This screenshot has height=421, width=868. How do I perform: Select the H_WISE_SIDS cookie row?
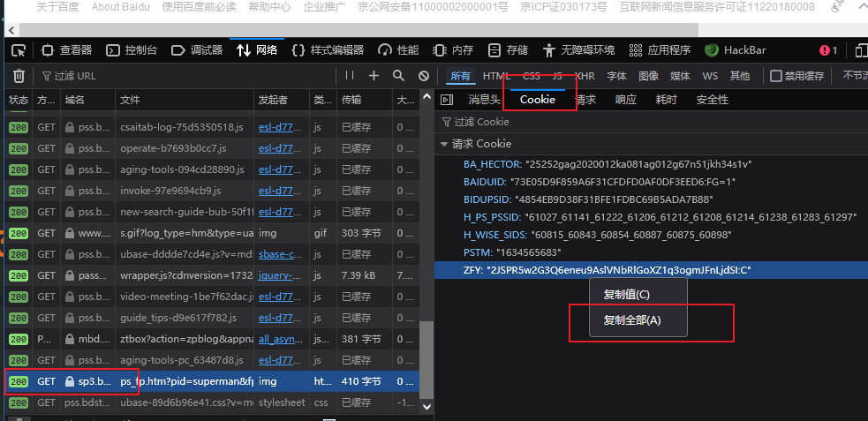click(x=651, y=235)
